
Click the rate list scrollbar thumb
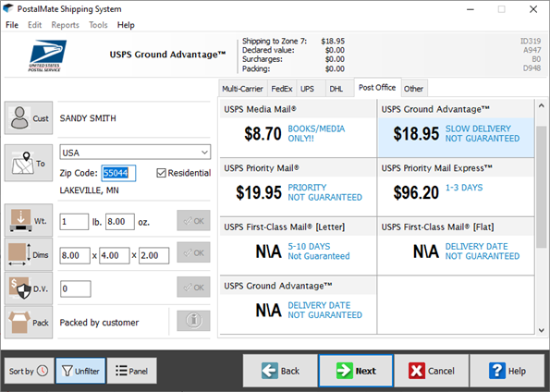[542, 188]
